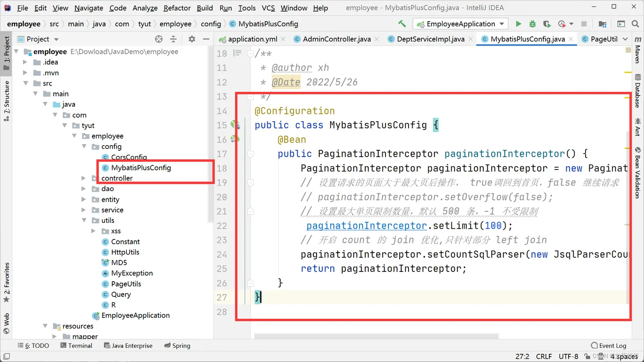This screenshot has height=362, width=644.
Task: Open the Spring tool window
Action: (x=177, y=345)
